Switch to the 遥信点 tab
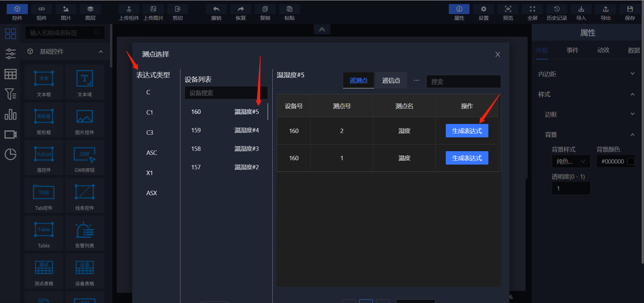Viewport: 644px width, 303px height. [x=391, y=81]
